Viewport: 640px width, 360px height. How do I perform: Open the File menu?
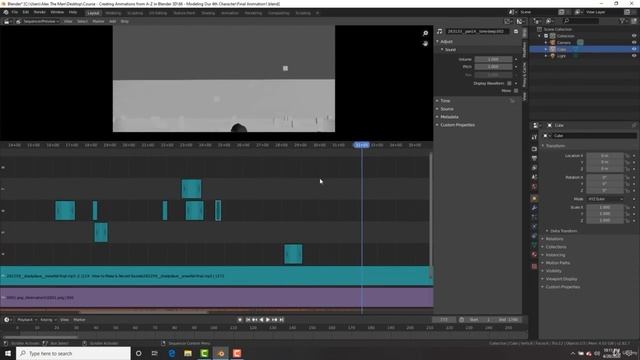[15, 12]
